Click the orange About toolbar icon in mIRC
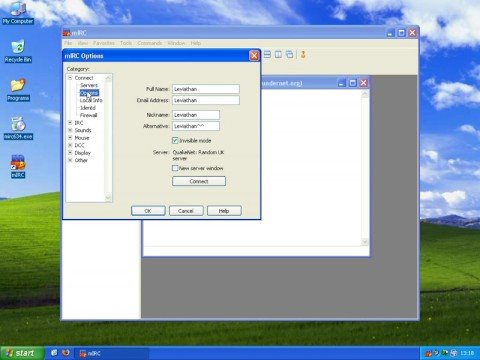This screenshot has height=360, width=480. pos(303,54)
